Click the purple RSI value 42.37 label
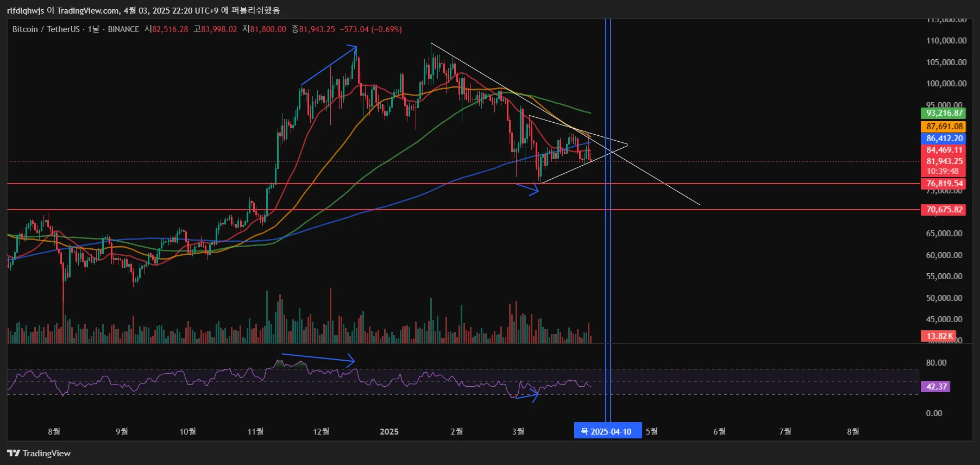Image resolution: width=980 pixels, height=465 pixels. pyautogui.click(x=935, y=387)
